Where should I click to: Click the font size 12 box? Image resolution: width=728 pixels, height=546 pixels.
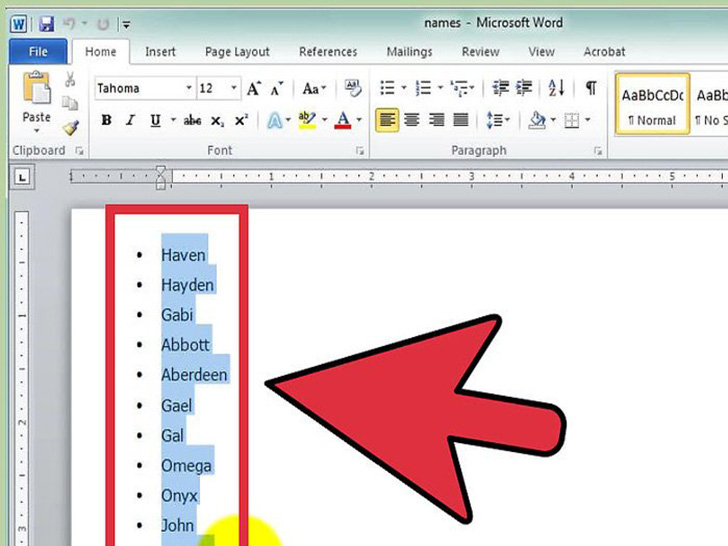click(212, 88)
